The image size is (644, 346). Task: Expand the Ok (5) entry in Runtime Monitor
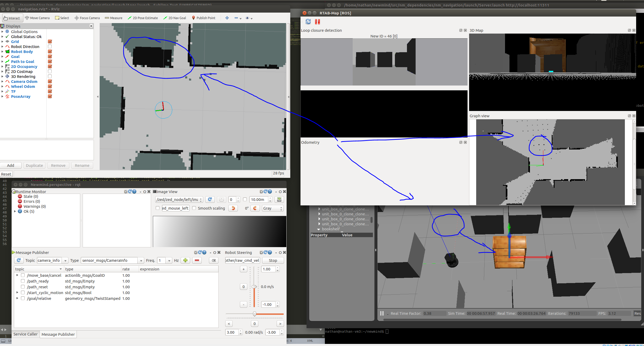(x=15, y=211)
